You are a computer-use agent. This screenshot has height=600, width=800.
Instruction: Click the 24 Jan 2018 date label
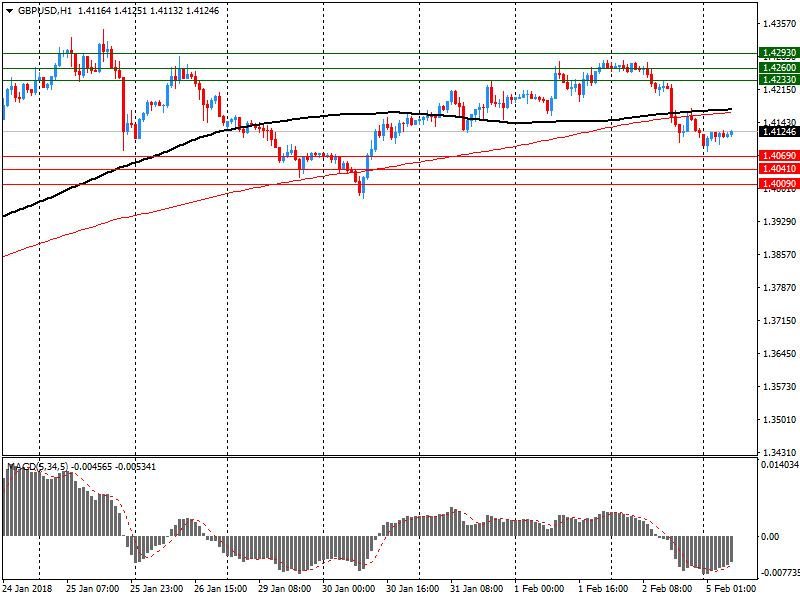[28, 589]
